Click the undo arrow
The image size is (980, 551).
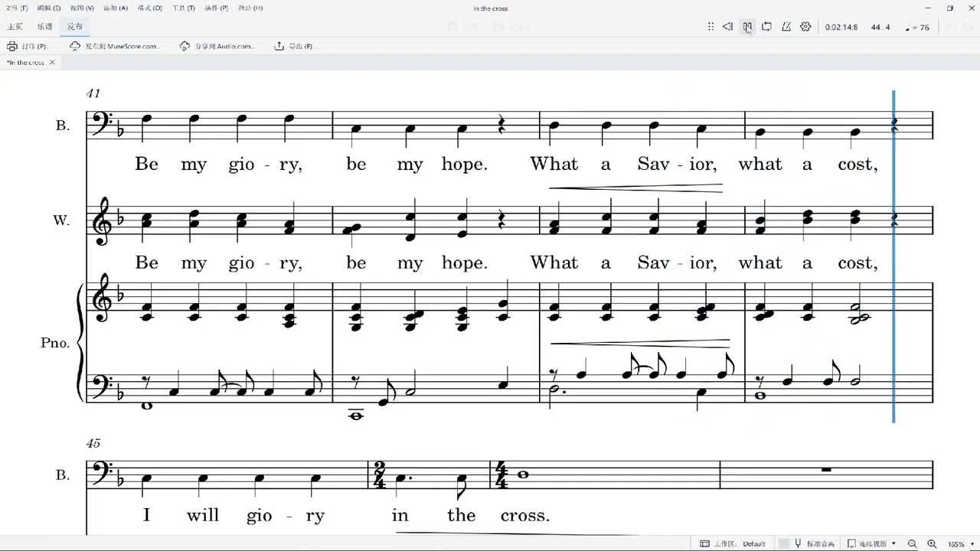point(952,27)
